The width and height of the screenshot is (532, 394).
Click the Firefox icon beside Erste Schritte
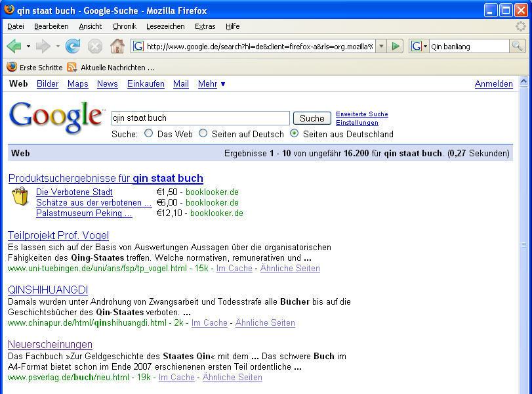pos(12,67)
